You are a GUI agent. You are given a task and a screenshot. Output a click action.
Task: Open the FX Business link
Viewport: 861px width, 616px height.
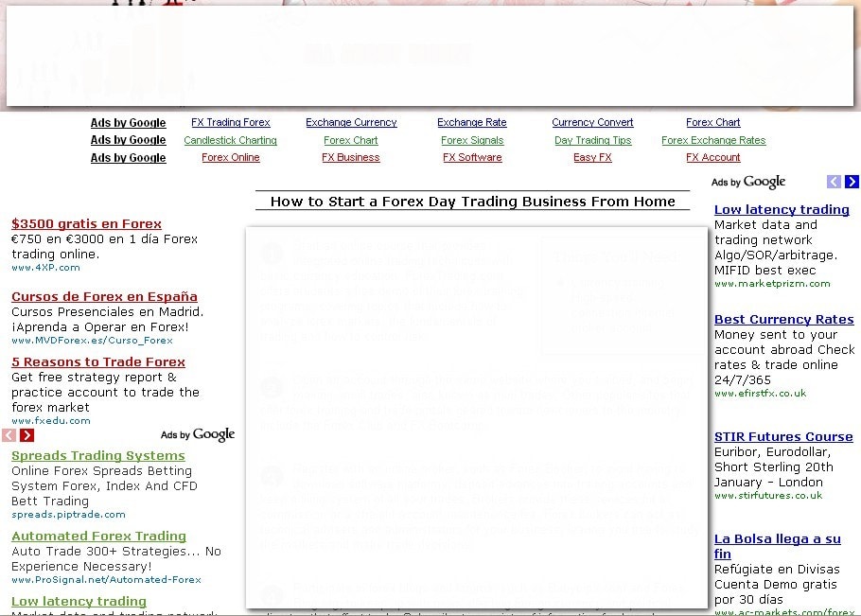coord(351,158)
